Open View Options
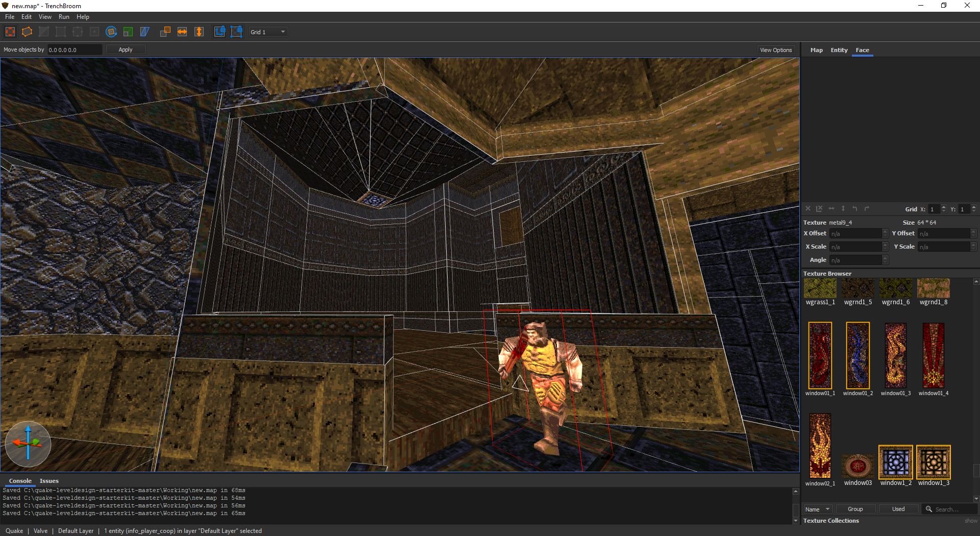 [776, 50]
